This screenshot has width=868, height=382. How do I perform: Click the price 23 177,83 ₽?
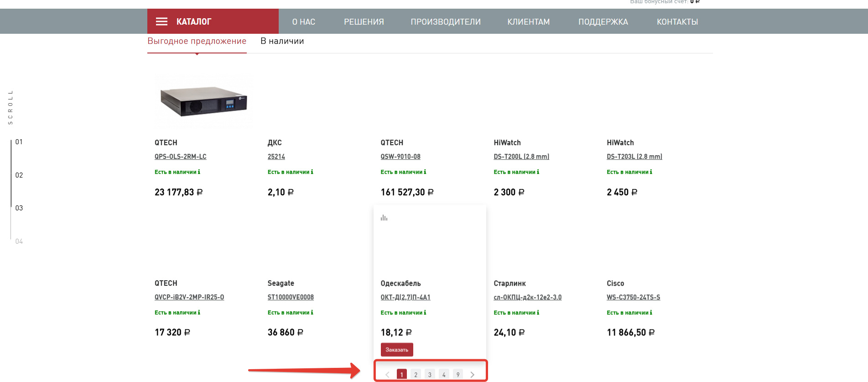tap(179, 192)
